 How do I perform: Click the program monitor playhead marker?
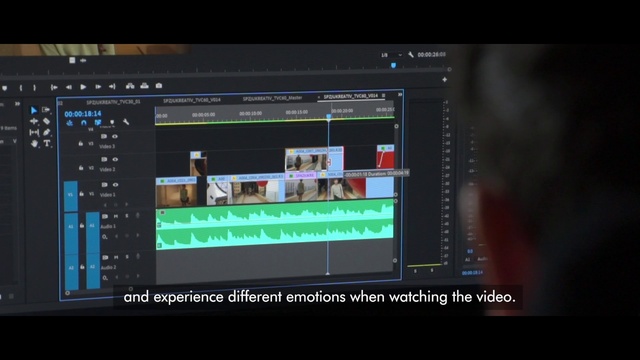393,65
